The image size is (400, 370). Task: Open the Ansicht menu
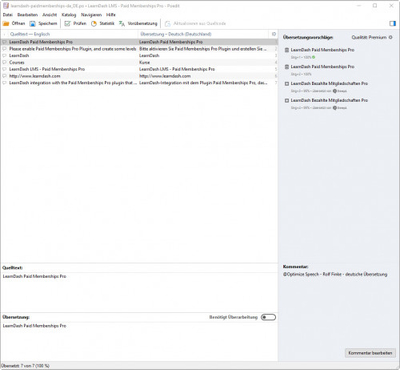click(50, 15)
